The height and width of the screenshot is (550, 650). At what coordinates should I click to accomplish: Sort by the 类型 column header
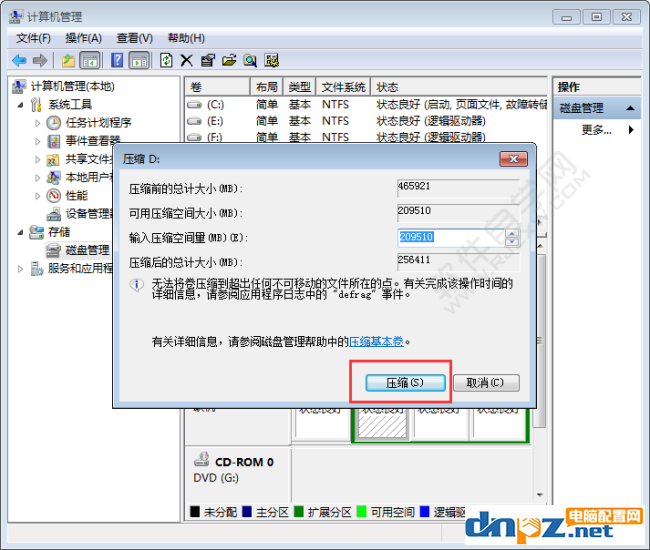(299, 87)
